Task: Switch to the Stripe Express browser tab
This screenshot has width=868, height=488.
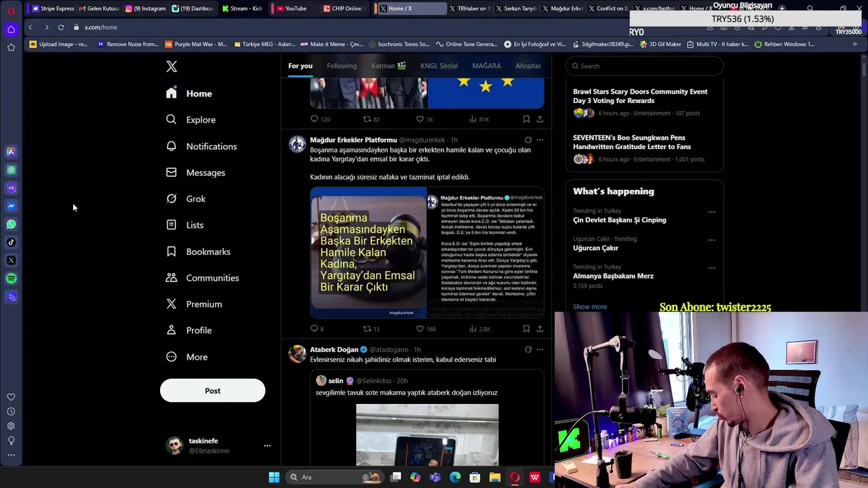Action: point(54,8)
